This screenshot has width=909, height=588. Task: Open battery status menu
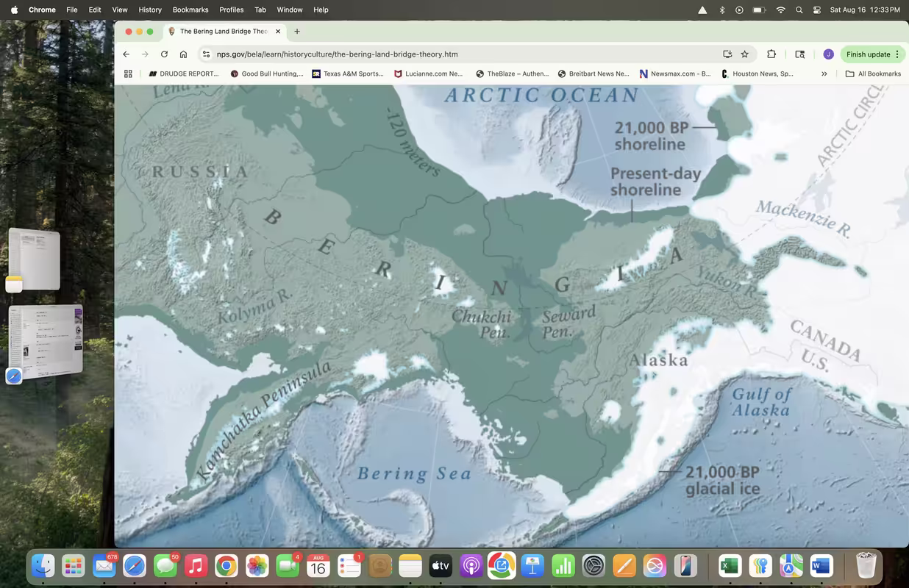(760, 10)
